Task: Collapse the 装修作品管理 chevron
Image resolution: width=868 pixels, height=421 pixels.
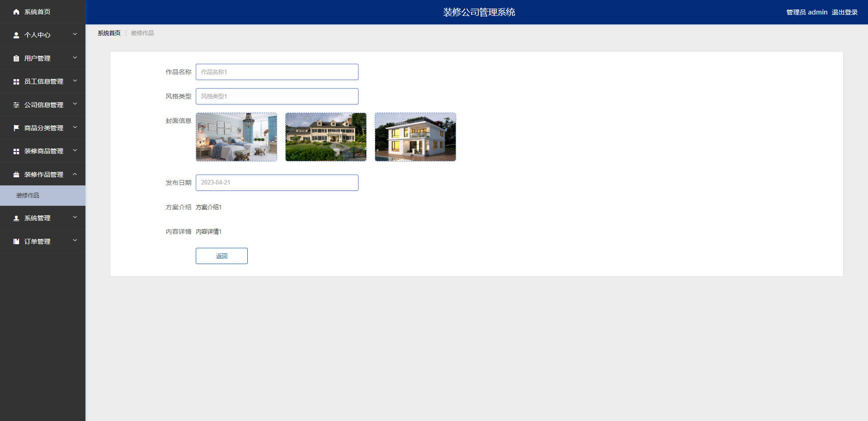Action: 75,174
